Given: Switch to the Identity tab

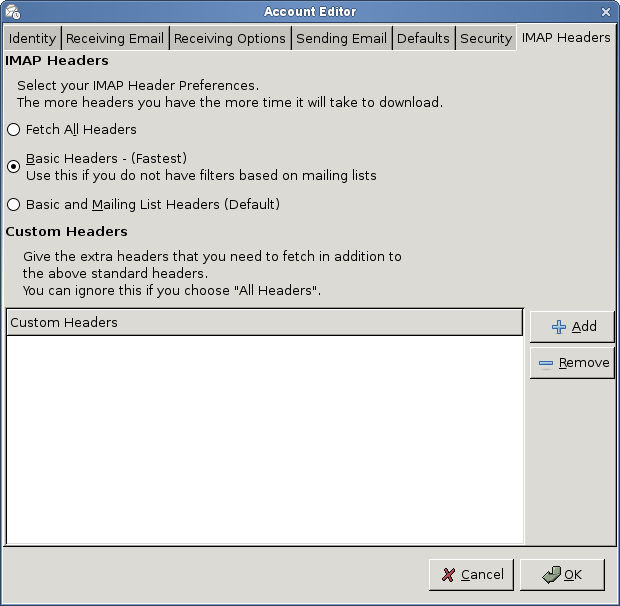Looking at the screenshot, I should 32,38.
